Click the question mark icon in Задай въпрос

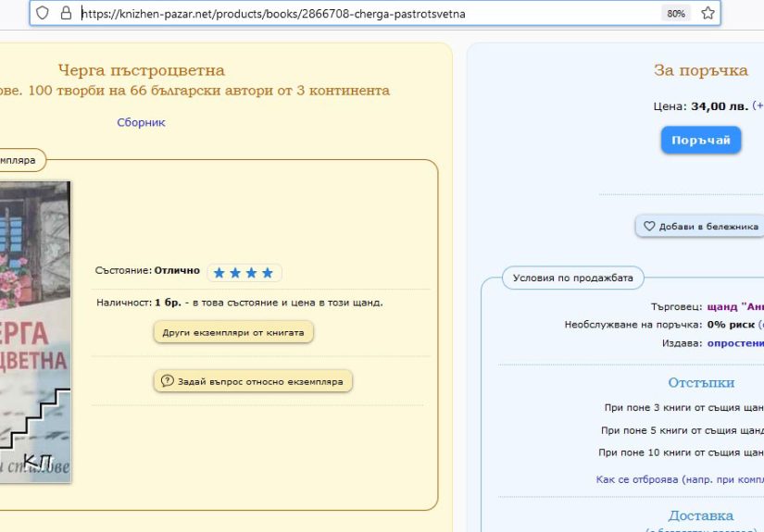168,381
